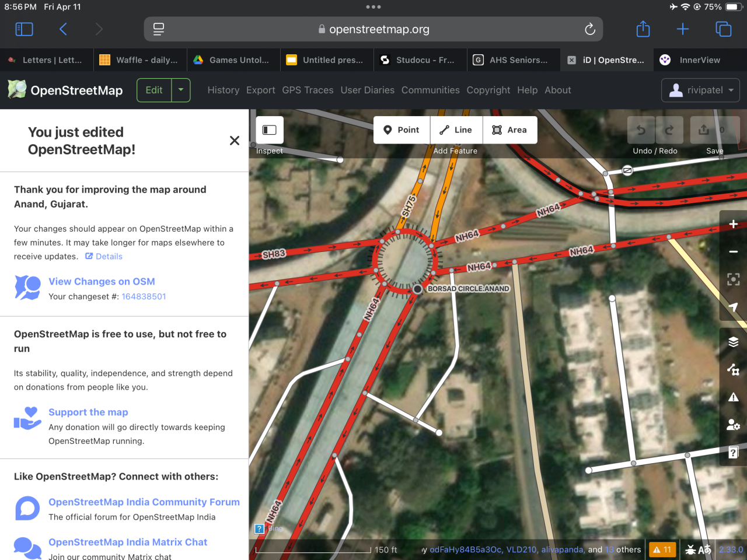Open the Issues warning triangle panel
The height and width of the screenshot is (560, 747).
pyautogui.click(x=734, y=397)
